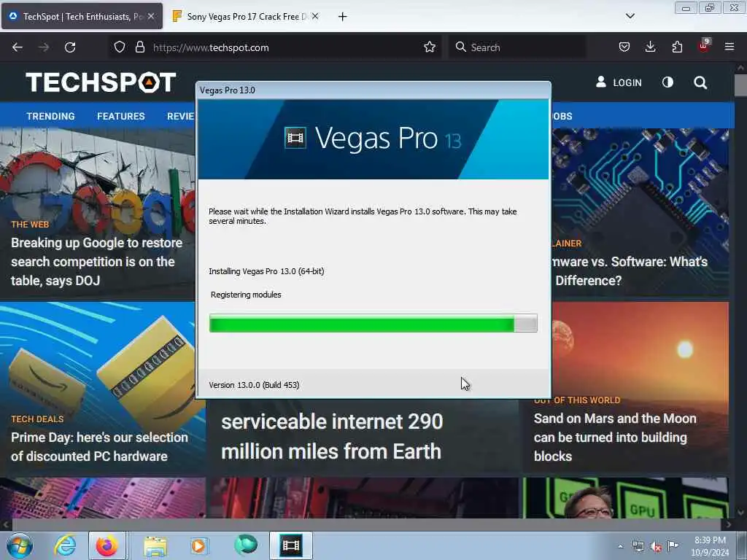Click the techspot.com address bar
Screen dimensions: 747x560
(x=274, y=47)
